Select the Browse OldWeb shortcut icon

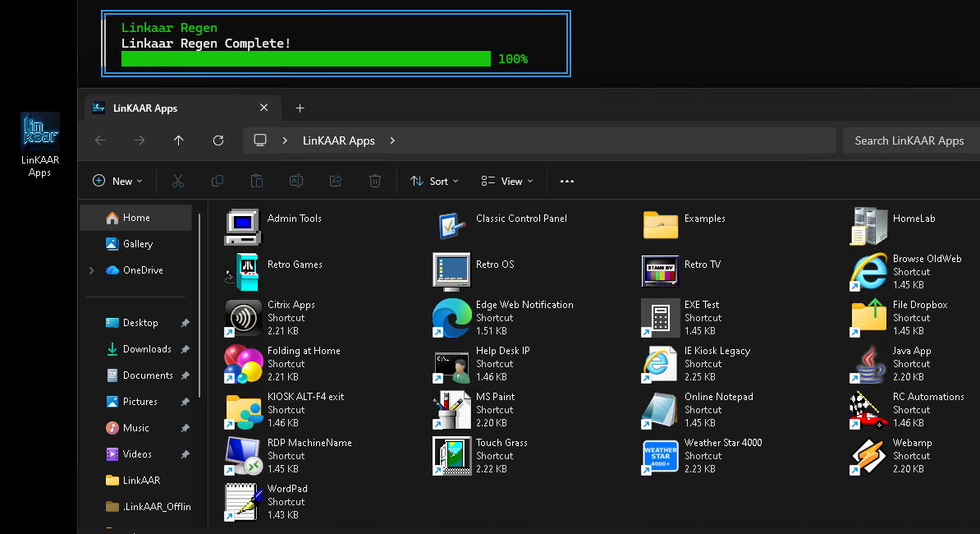[x=868, y=272]
